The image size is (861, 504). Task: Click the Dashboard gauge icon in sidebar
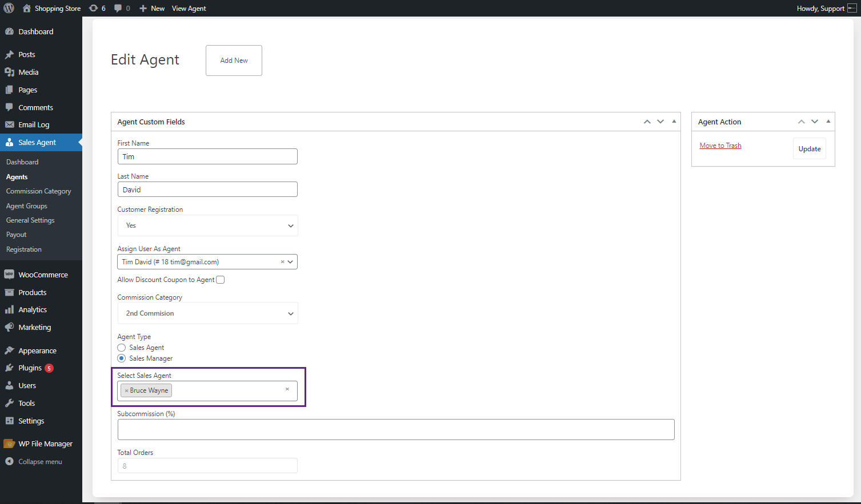coord(9,31)
